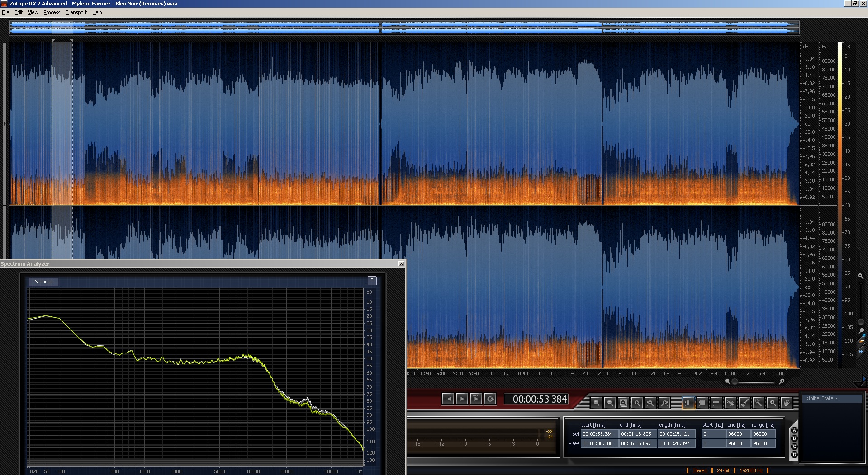Screen dimensions: 868x475
Task: Click the waveform overview navigation strip
Action: pyautogui.click(x=405, y=27)
